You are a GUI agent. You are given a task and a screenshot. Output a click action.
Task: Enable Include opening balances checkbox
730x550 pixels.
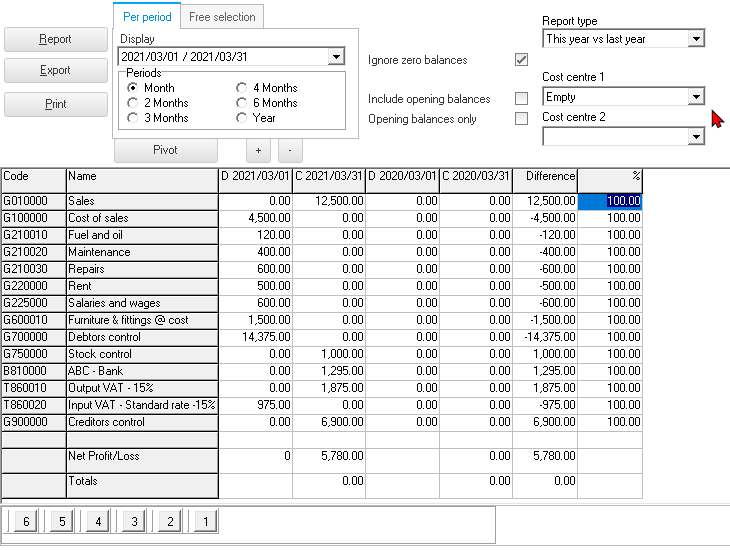[521, 99]
